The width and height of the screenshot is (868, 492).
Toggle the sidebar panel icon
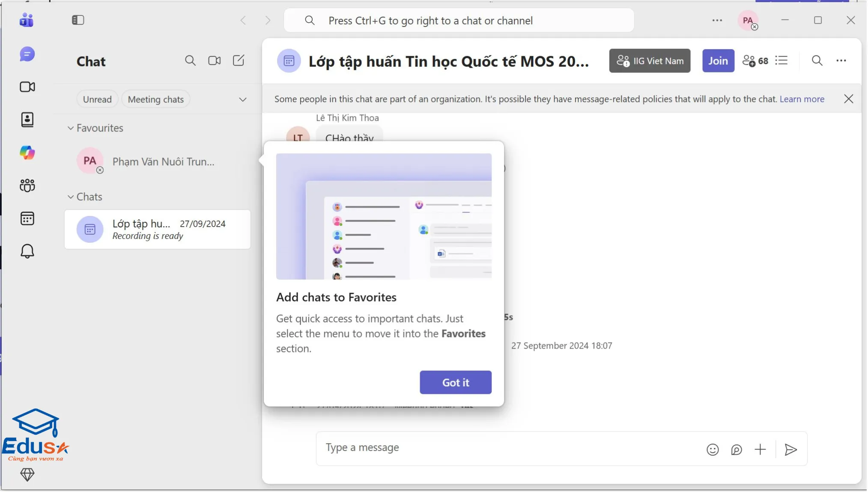click(78, 20)
